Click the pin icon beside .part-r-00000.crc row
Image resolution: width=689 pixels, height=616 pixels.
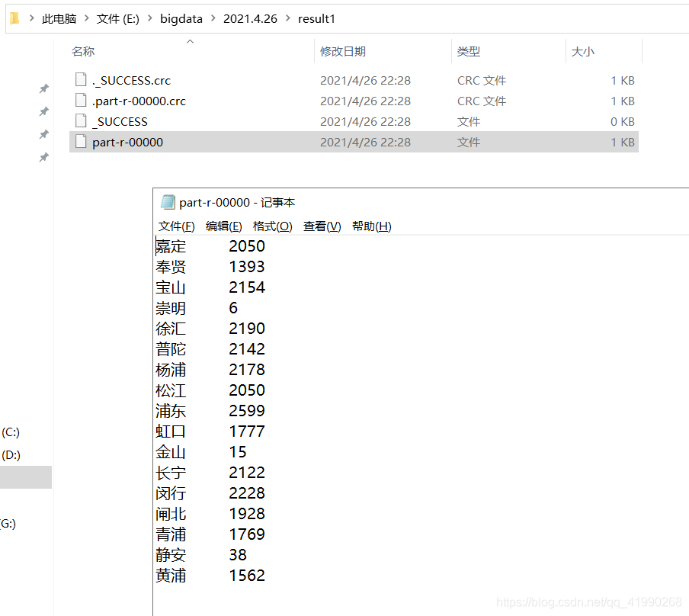click(44, 111)
